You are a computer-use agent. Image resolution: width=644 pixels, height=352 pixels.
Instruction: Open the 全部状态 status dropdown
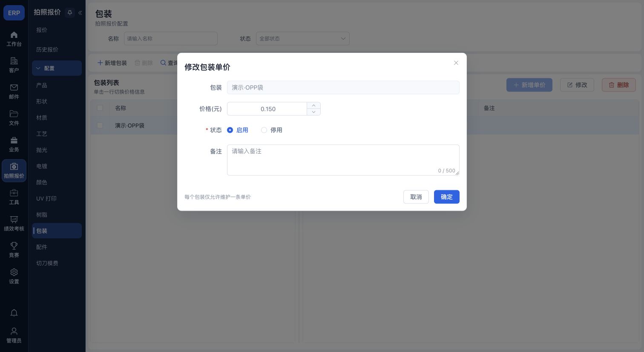tap(303, 39)
